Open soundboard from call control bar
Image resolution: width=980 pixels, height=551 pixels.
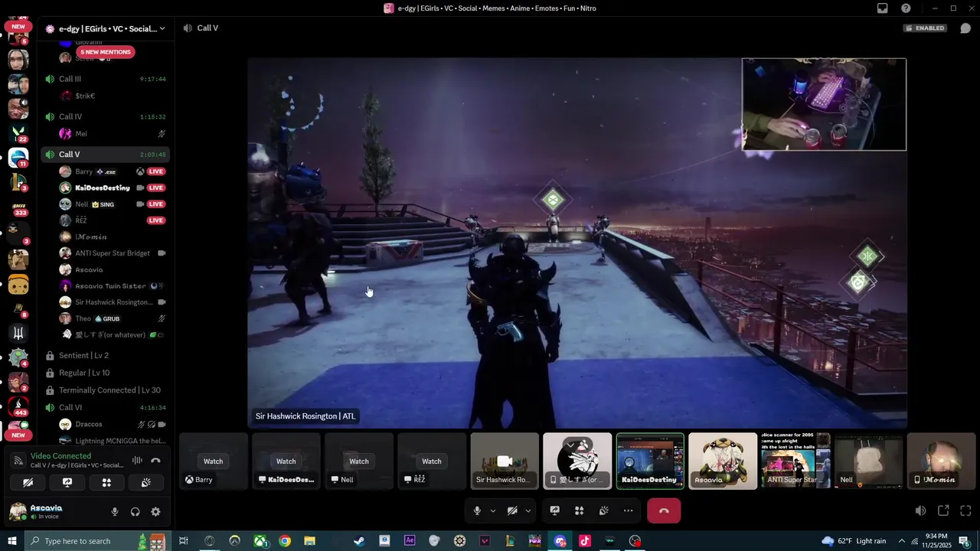[604, 510]
